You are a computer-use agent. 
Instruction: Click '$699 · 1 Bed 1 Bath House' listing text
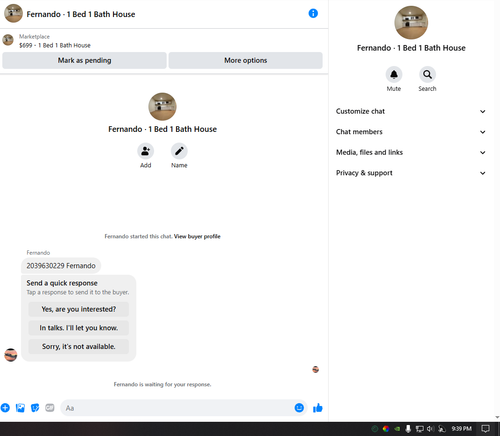click(x=55, y=45)
